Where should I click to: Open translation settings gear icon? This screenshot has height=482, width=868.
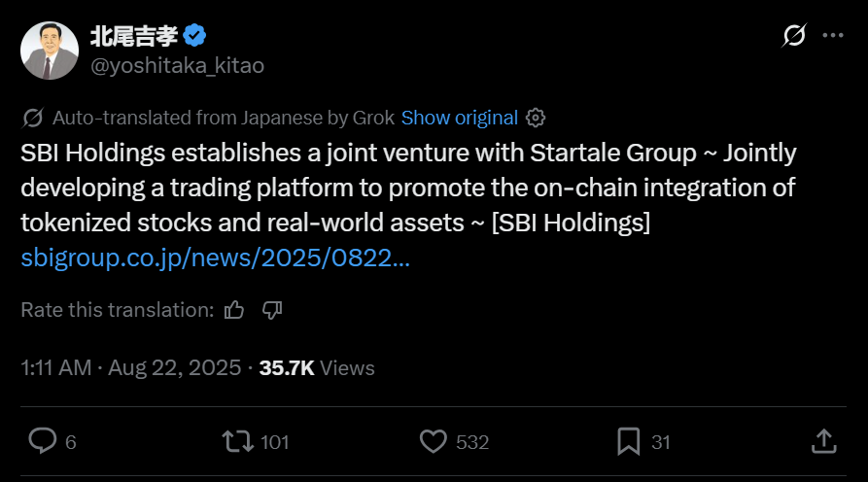pos(535,119)
